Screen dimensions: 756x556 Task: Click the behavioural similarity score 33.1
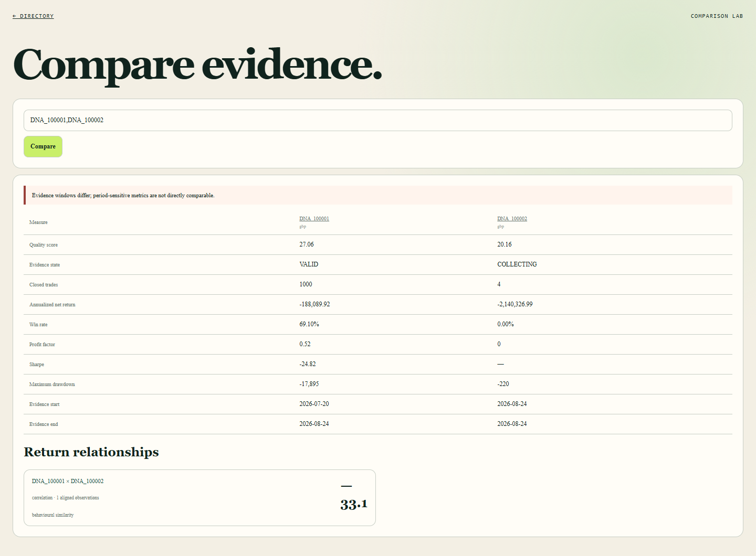354,505
